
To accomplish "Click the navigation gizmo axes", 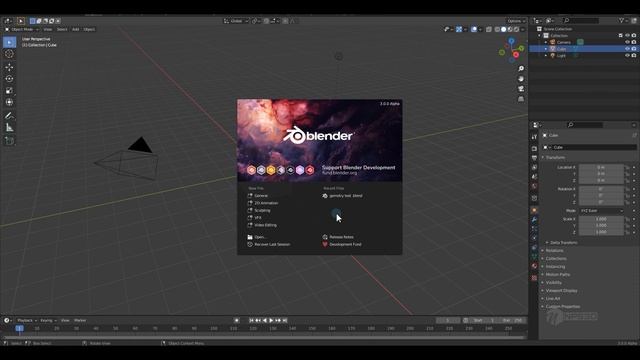I will pyautogui.click(x=511, y=50).
